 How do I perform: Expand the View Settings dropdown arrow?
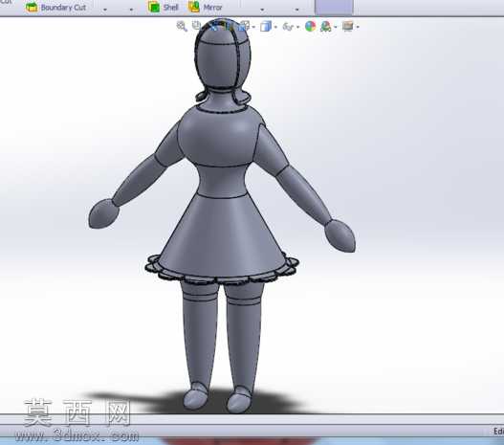[358, 28]
